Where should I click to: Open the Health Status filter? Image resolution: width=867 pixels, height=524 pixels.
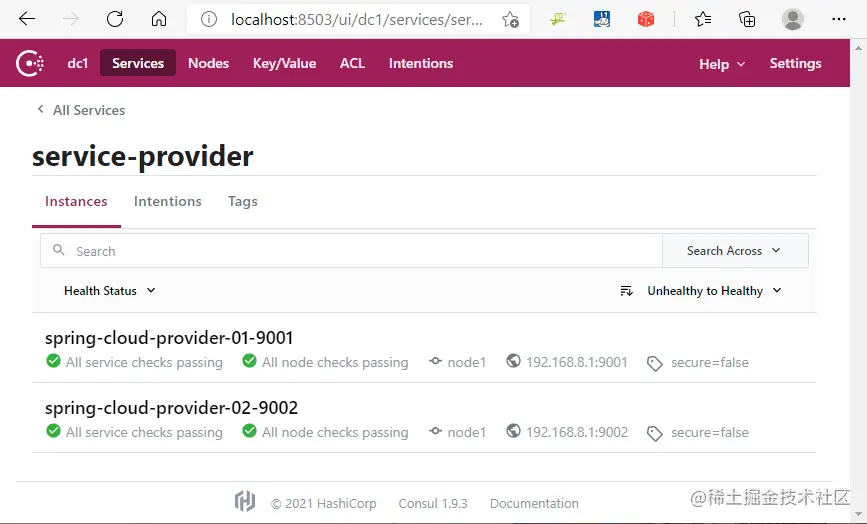109,291
